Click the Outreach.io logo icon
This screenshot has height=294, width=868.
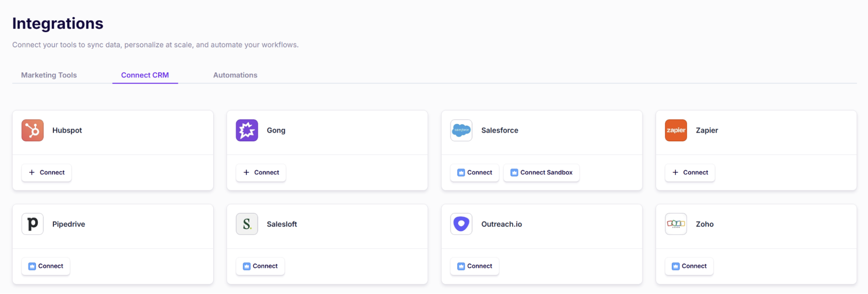(x=462, y=224)
